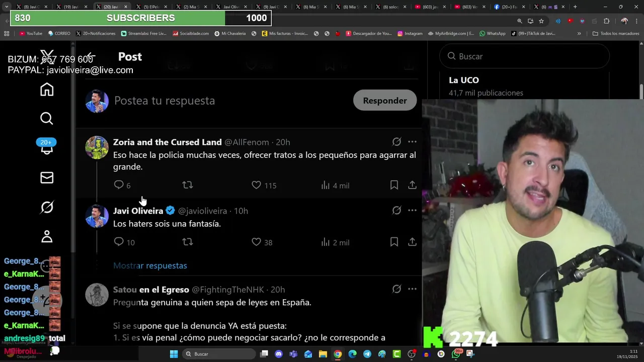Open the Explore magnifier icon in X sidebar
Screen dimensions: 644x362
pos(47,119)
